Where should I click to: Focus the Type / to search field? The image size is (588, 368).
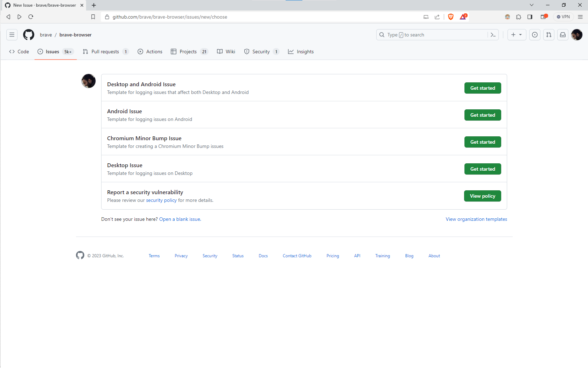coord(432,35)
